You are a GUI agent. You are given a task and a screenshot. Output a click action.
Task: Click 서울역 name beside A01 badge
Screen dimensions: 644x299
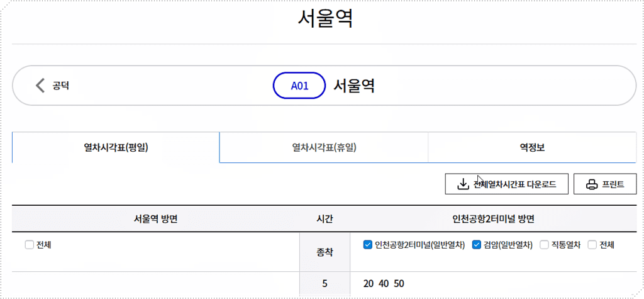tap(353, 86)
